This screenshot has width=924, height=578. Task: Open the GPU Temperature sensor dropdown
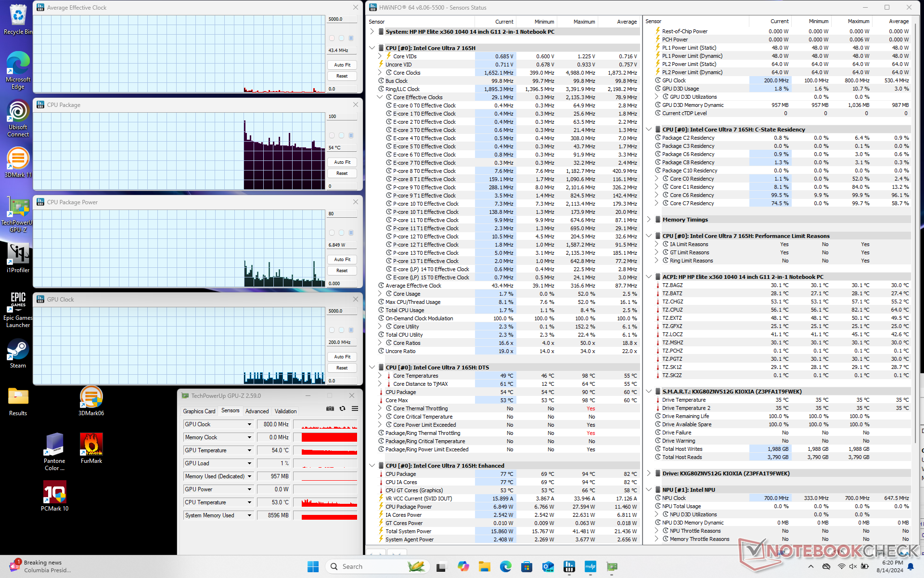coord(249,450)
